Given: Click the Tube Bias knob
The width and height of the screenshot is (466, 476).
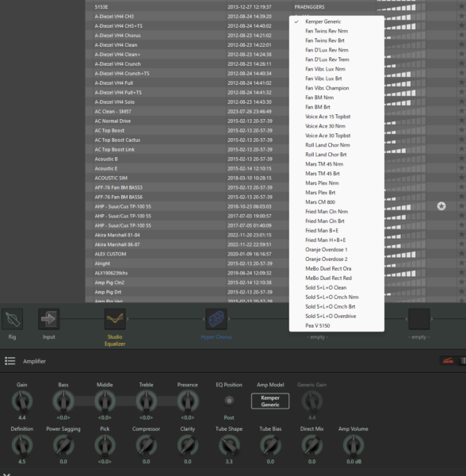Looking at the screenshot, I should pos(270,445).
